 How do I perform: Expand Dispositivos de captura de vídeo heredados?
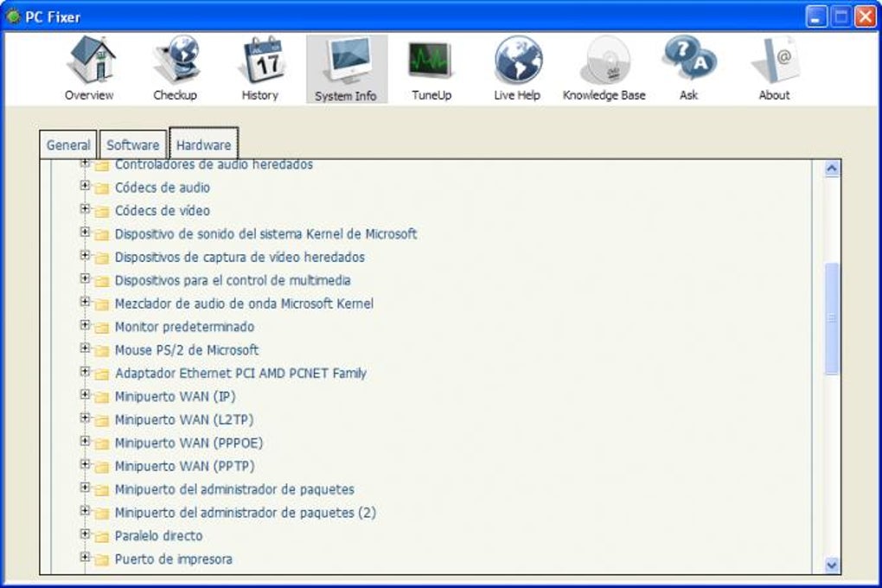(85, 255)
